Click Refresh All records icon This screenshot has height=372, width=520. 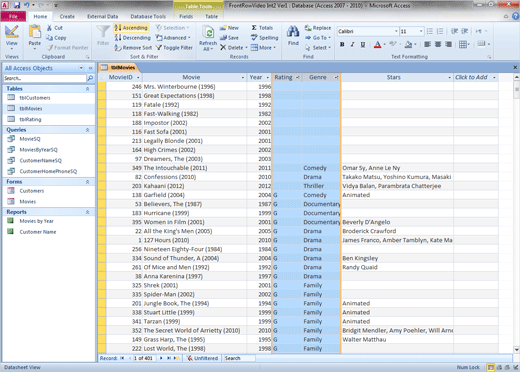[208, 38]
